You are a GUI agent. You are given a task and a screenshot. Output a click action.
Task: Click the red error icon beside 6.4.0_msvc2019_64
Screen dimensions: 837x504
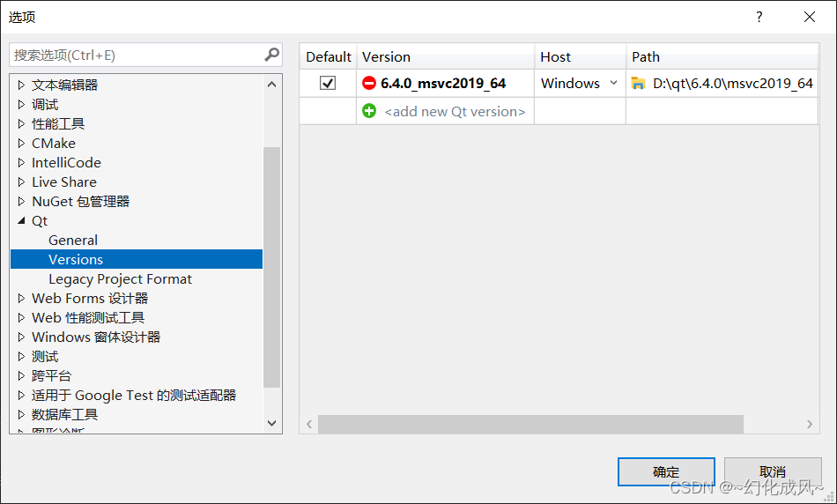coord(369,84)
